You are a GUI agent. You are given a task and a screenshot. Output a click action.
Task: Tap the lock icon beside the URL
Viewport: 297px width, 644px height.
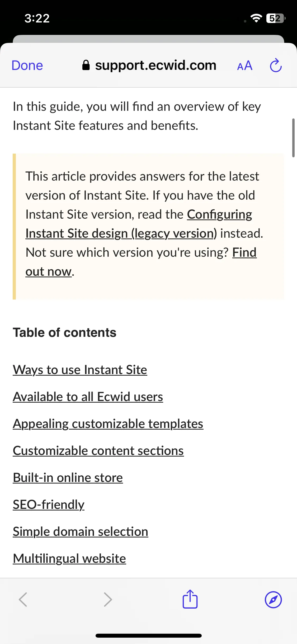[x=86, y=65]
